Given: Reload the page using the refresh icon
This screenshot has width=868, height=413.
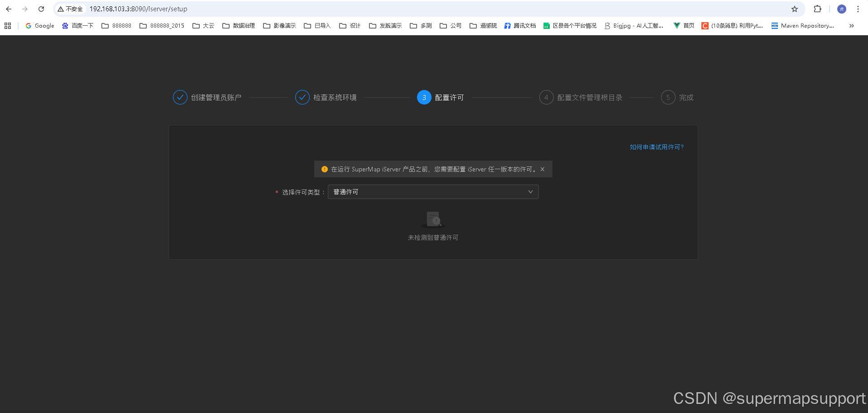Looking at the screenshot, I should [41, 9].
